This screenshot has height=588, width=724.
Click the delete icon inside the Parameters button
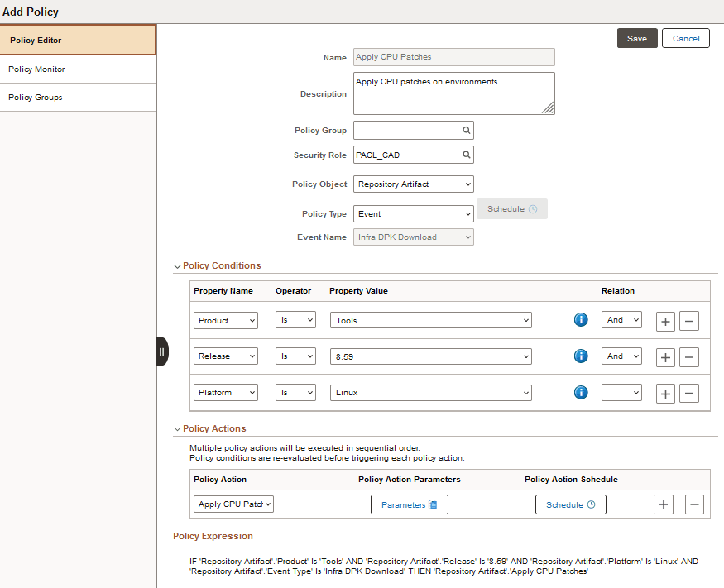[x=433, y=503]
